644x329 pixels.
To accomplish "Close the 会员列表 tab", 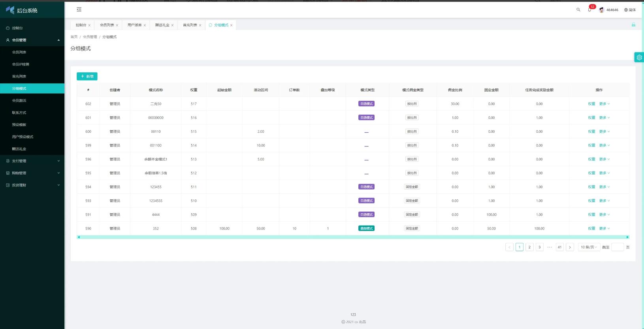I will click(117, 25).
